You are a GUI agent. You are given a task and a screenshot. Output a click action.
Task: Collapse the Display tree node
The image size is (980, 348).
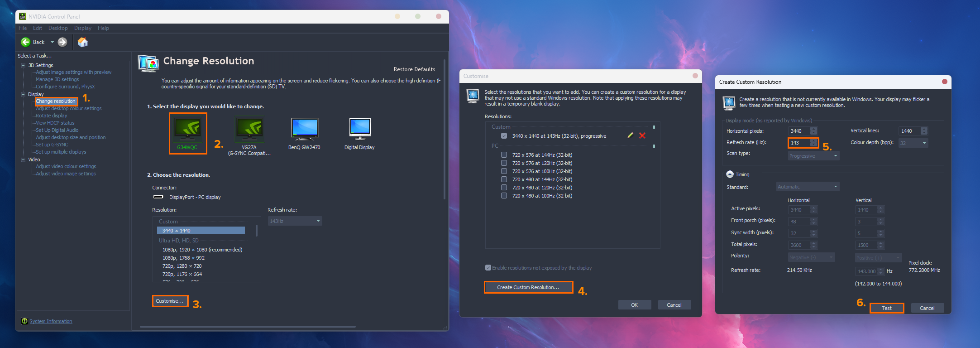tap(24, 94)
